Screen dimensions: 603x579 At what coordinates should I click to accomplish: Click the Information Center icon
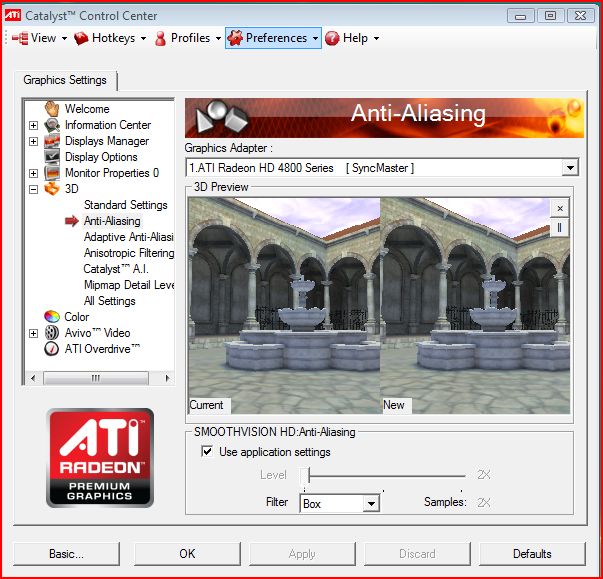pos(52,125)
